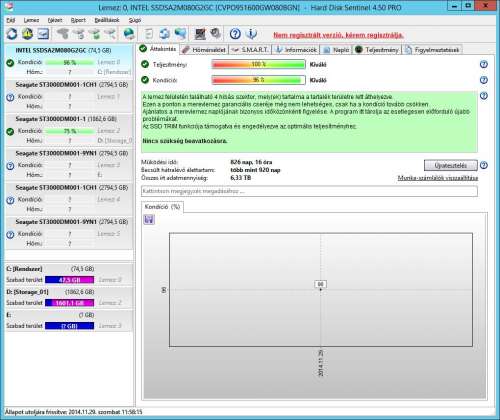Click the Kondíció 95 % gradient bar

click(x=258, y=80)
